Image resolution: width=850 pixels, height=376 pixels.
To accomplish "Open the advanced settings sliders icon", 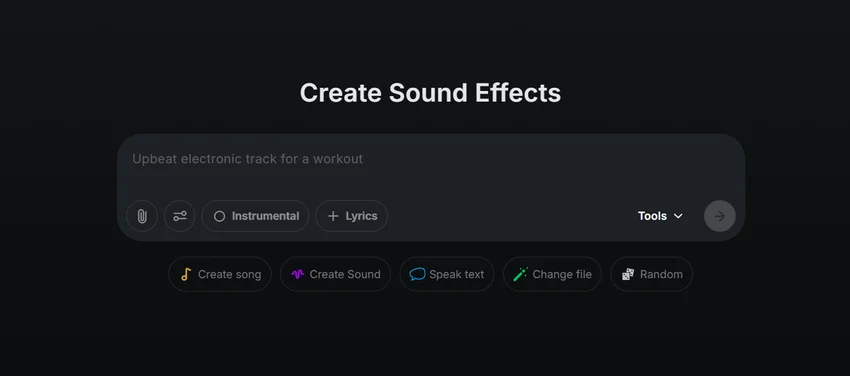I will [x=180, y=216].
